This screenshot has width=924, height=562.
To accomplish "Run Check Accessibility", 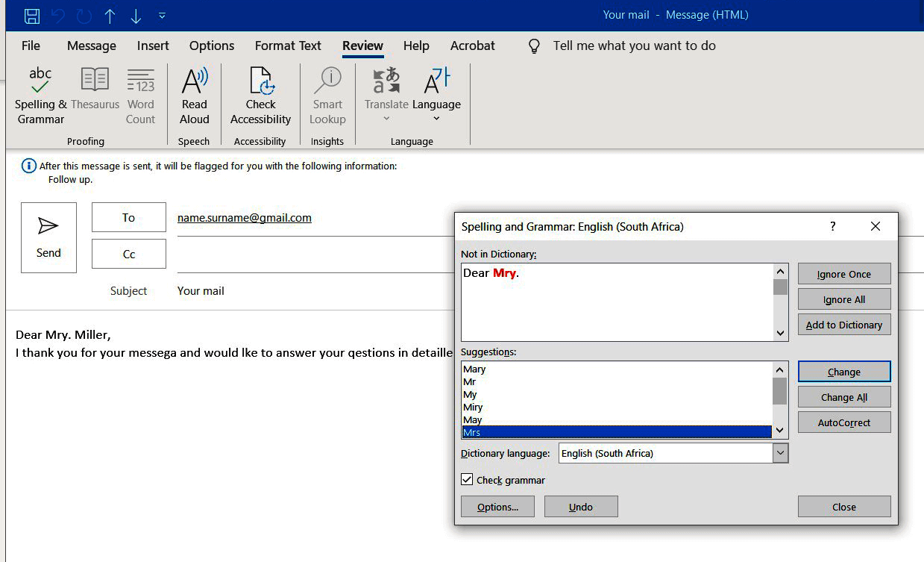I will pos(260,96).
